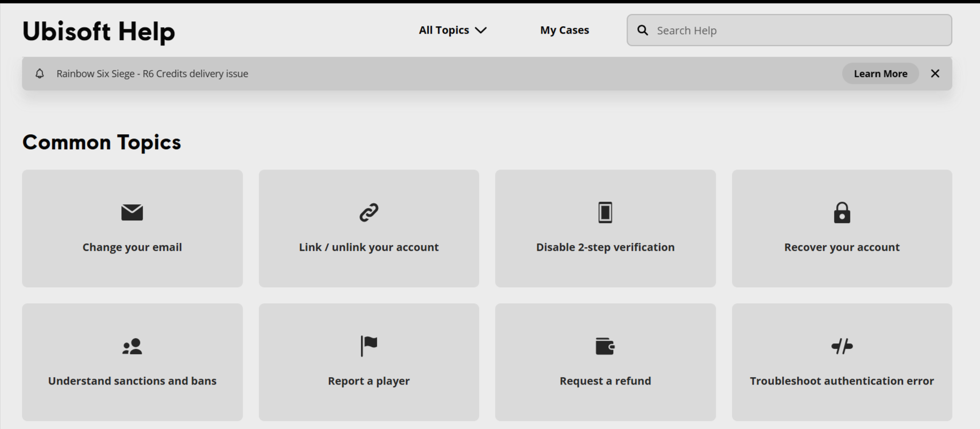Image resolution: width=980 pixels, height=429 pixels.
Task: Select the Report a player label
Action: coord(369,381)
